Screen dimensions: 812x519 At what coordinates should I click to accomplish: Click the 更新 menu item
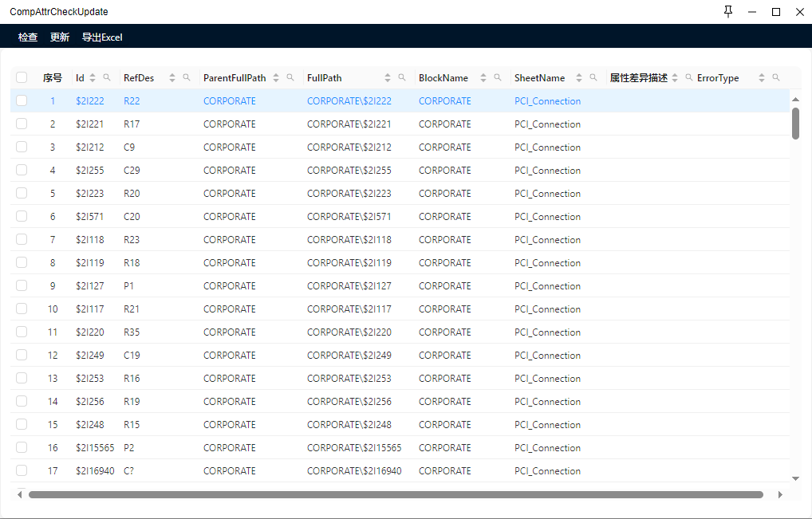coord(60,37)
